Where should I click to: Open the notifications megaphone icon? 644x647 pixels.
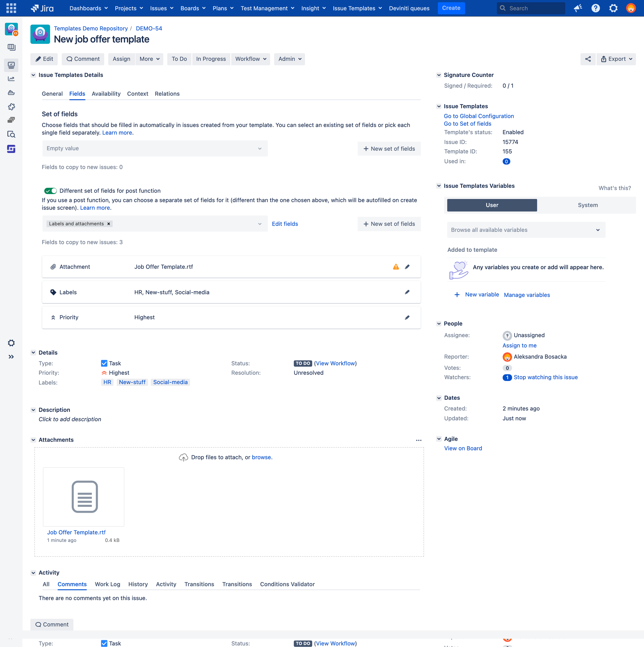578,8
